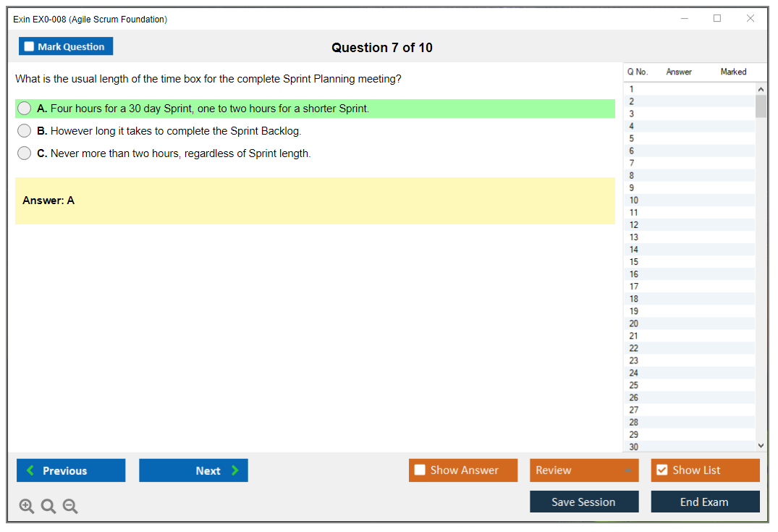Image resolution: width=778 pixels, height=532 pixels.
Task: Click the Marked column header
Action: click(733, 72)
